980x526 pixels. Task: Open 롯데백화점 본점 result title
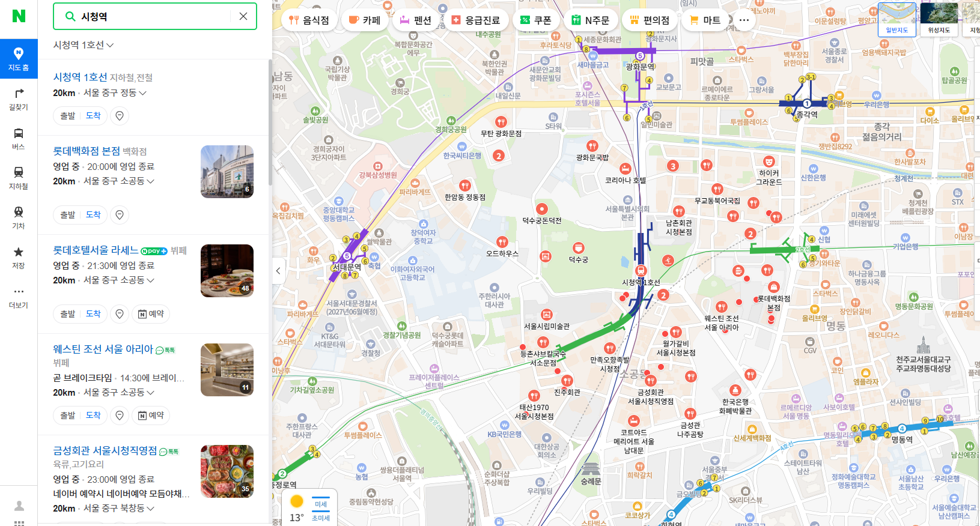tap(87, 151)
